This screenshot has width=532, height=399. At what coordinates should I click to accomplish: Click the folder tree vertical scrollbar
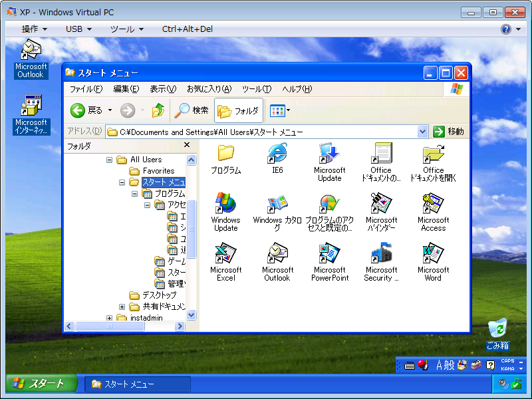pos(192,226)
